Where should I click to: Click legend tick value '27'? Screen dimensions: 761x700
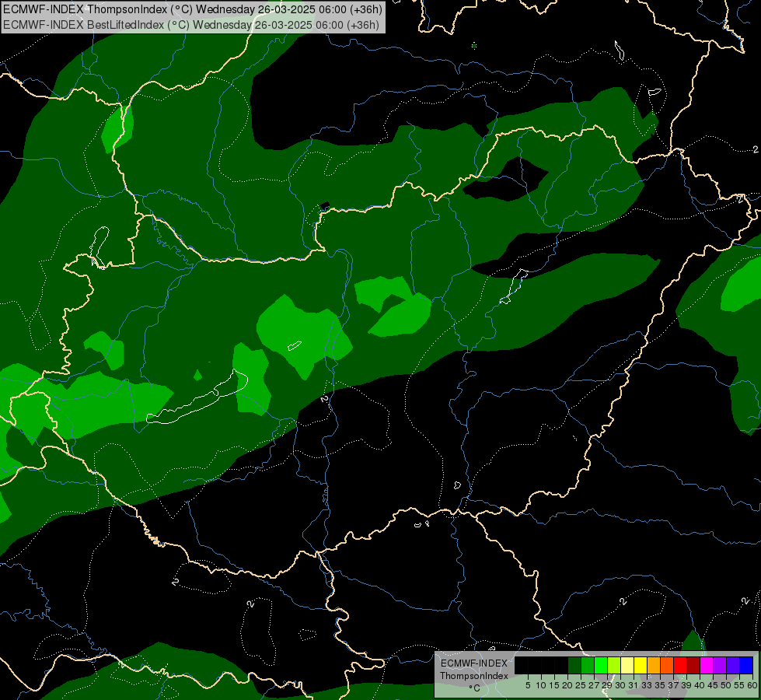tap(594, 685)
